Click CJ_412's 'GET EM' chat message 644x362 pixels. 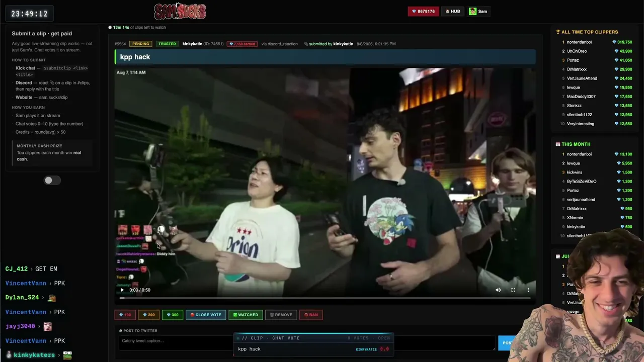pos(46,269)
